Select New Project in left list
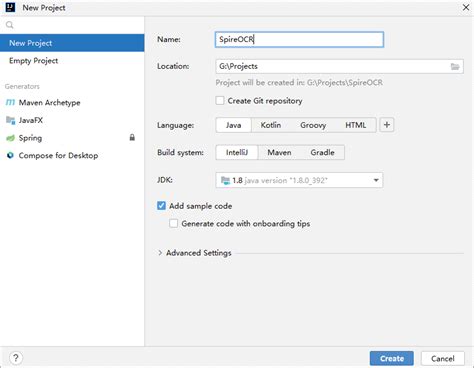474x368 pixels. point(72,43)
